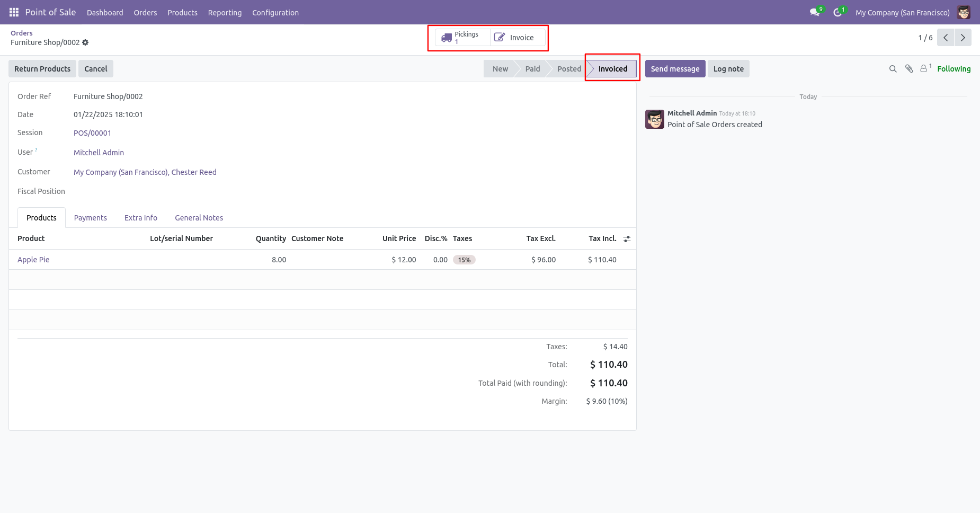
Task: Open the Dashboard menu
Action: (105, 13)
